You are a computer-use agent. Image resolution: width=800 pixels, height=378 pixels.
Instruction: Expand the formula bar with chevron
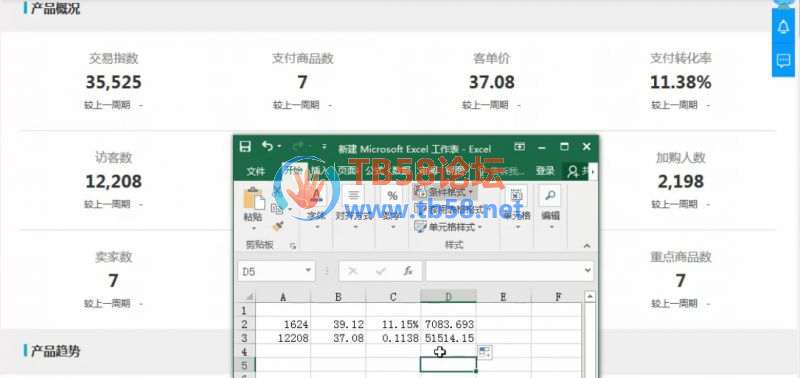588,271
